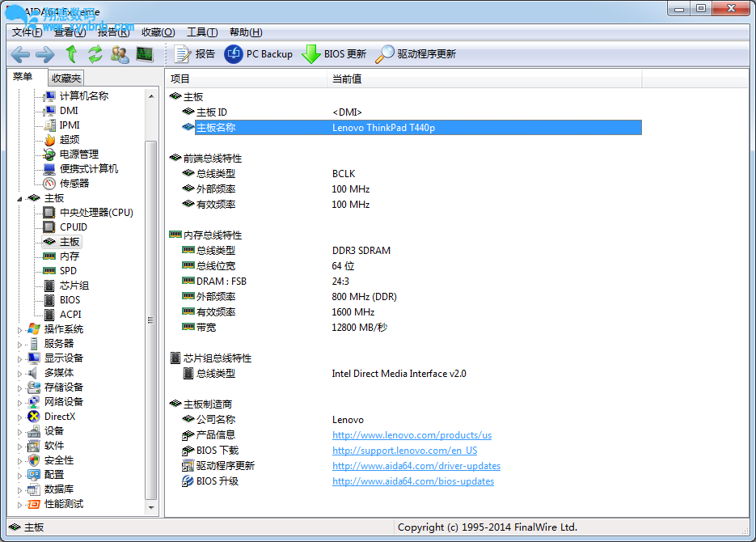
Task: Click the 当前值 column header
Action: [x=484, y=79]
